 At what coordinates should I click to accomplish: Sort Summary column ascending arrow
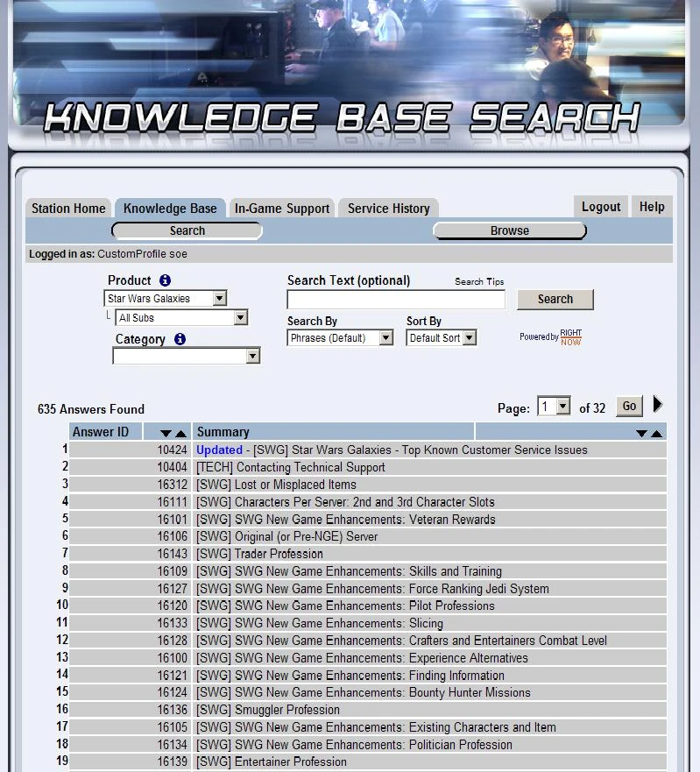(656, 433)
